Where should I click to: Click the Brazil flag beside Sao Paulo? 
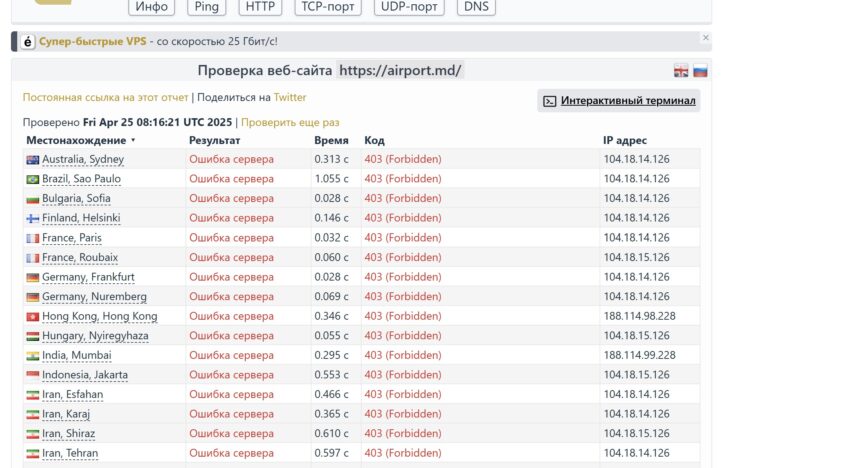[33, 179]
